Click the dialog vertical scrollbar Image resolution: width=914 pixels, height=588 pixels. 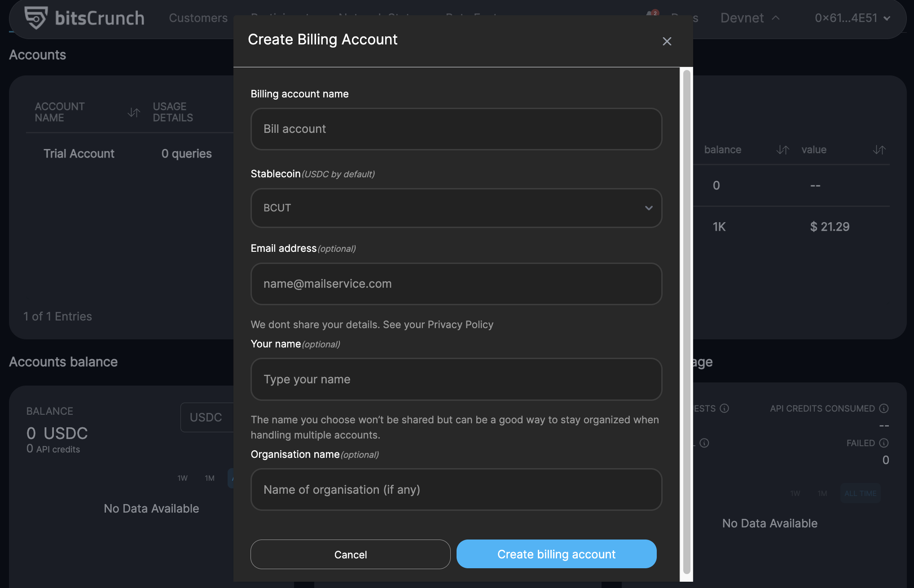click(x=686, y=322)
